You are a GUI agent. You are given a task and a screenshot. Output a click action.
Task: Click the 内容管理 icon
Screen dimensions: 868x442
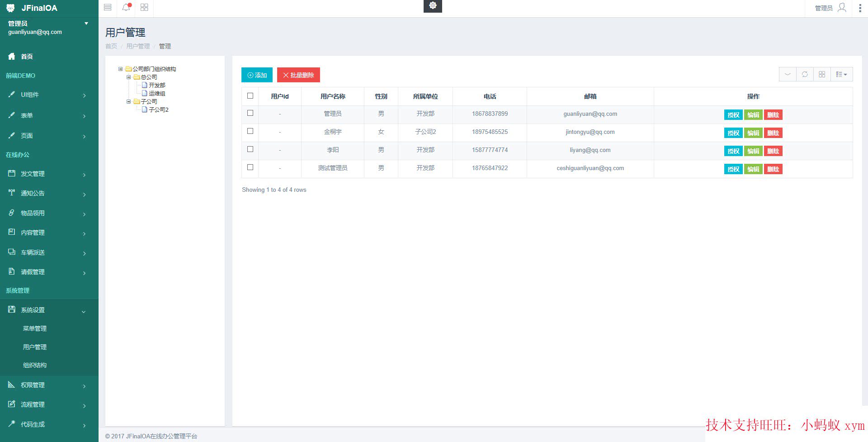12,232
